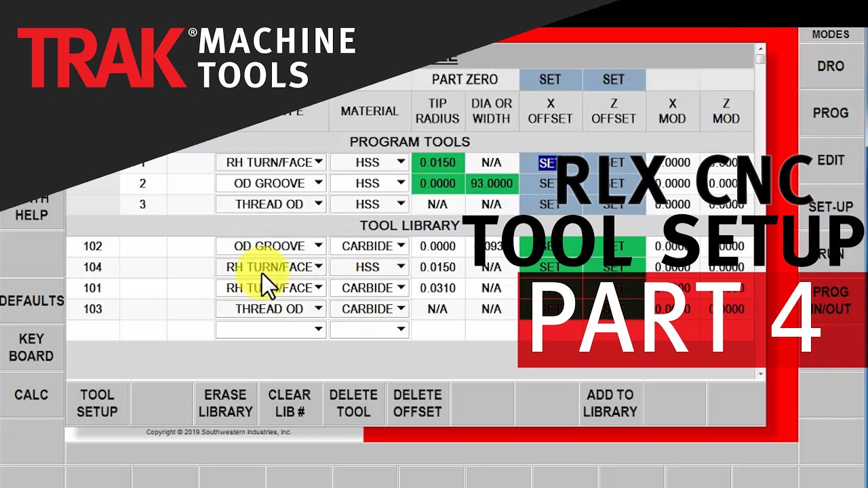Click the X MOD column header

tap(672, 110)
